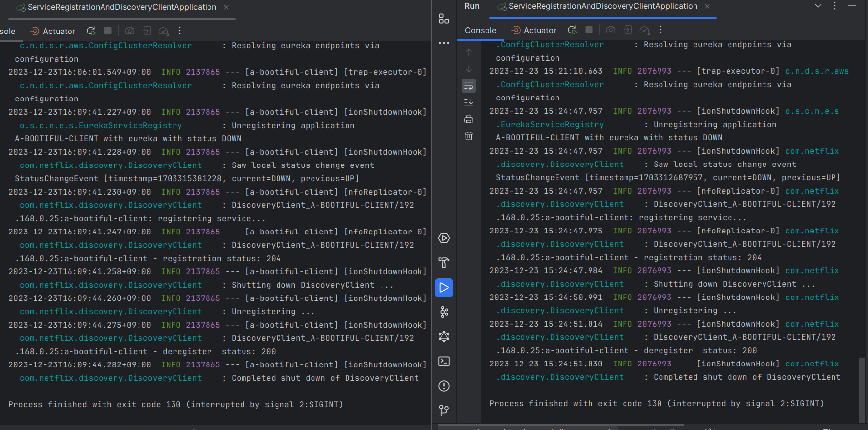Open more tool windows via the ellipsis icon

click(444, 43)
